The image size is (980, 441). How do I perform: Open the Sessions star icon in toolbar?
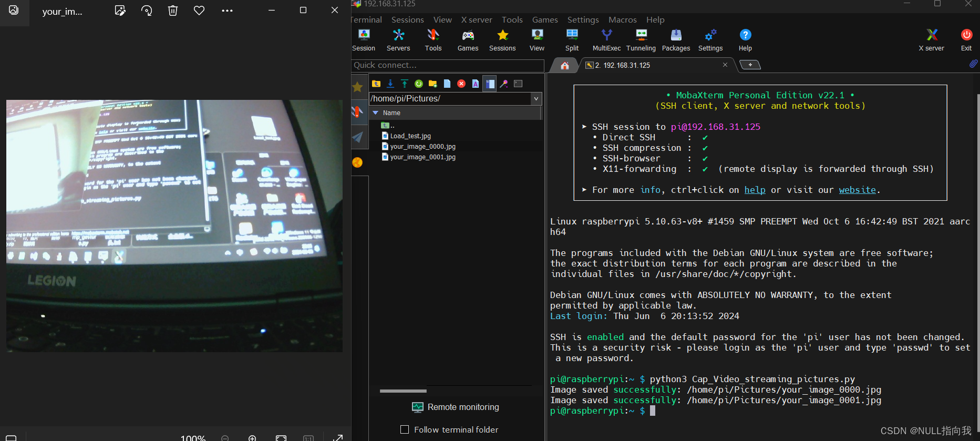coord(502,40)
